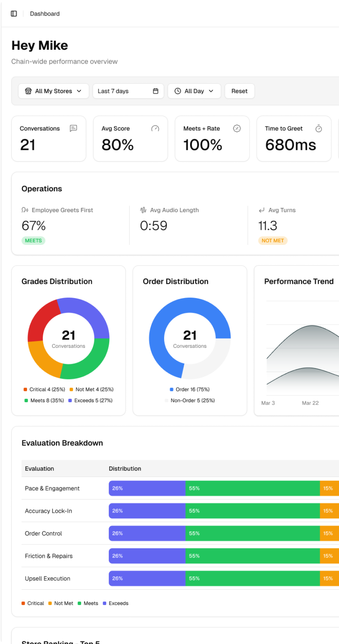The image size is (339, 644).
Task: Click the Employee Greets First icon
Action: click(25, 210)
